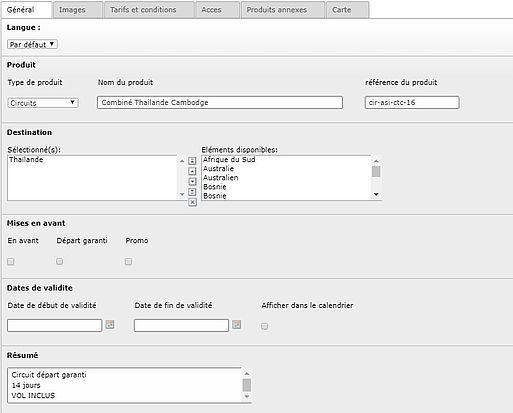Select Australien in available elements
Viewport: 513px width, 413px height.
tap(221, 178)
